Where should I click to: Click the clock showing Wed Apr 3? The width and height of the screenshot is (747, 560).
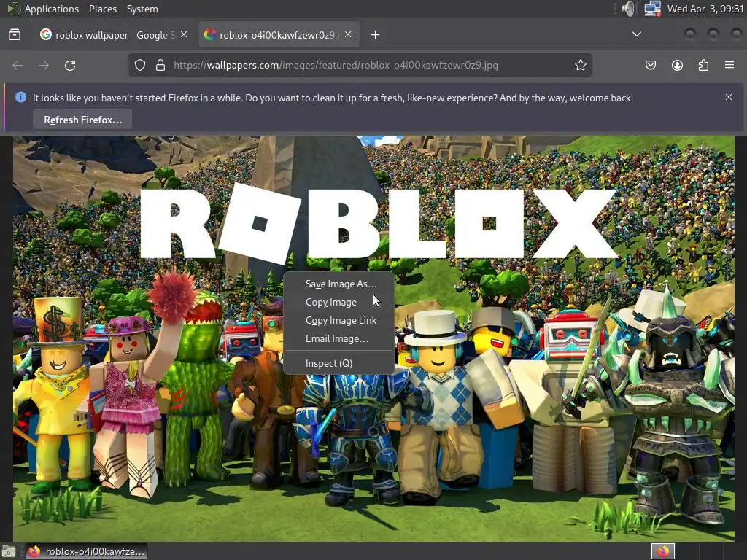click(x=705, y=9)
